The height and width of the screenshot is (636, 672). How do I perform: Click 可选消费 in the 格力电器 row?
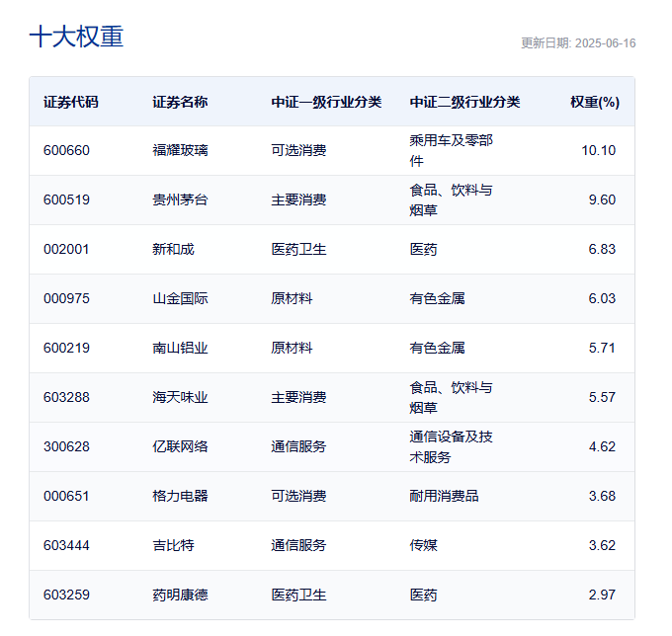(298, 496)
